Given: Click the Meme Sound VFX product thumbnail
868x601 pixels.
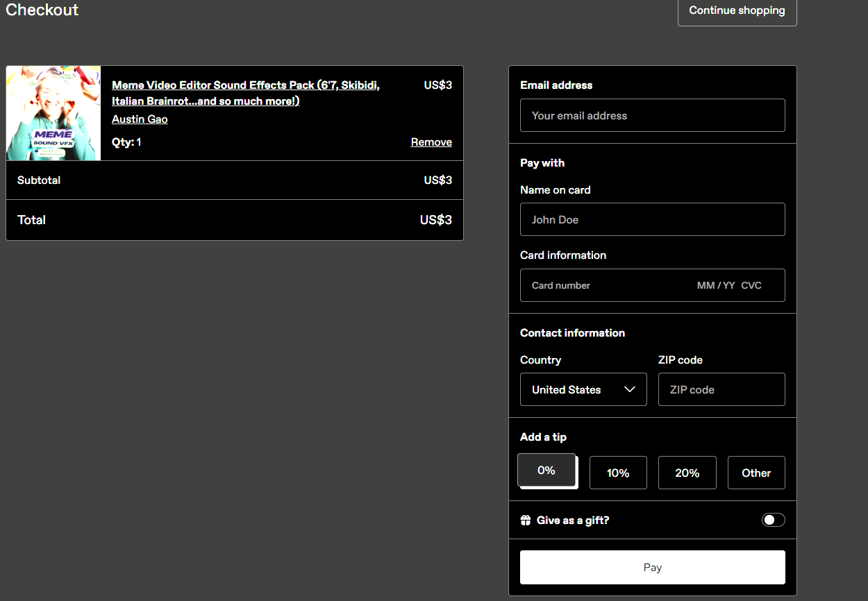Looking at the screenshot, I should pyautogui.click(x=53, y=113).
